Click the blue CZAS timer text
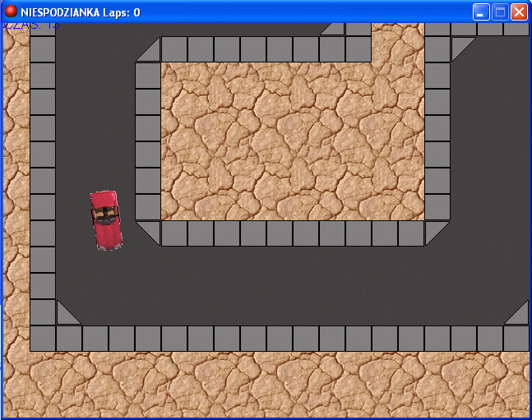 point(31,25)
